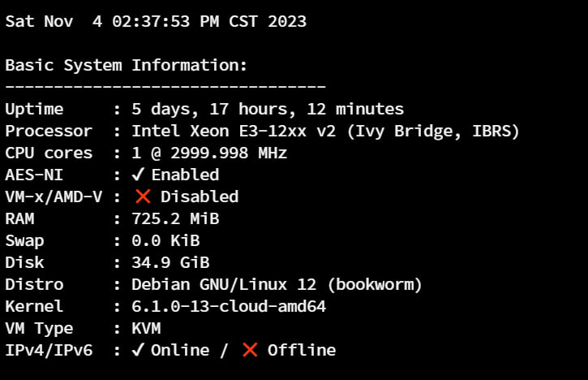Click the Enabled text on AES-NI row
The width and height of the screenshot is (588, 380).
tap(185, 175)
